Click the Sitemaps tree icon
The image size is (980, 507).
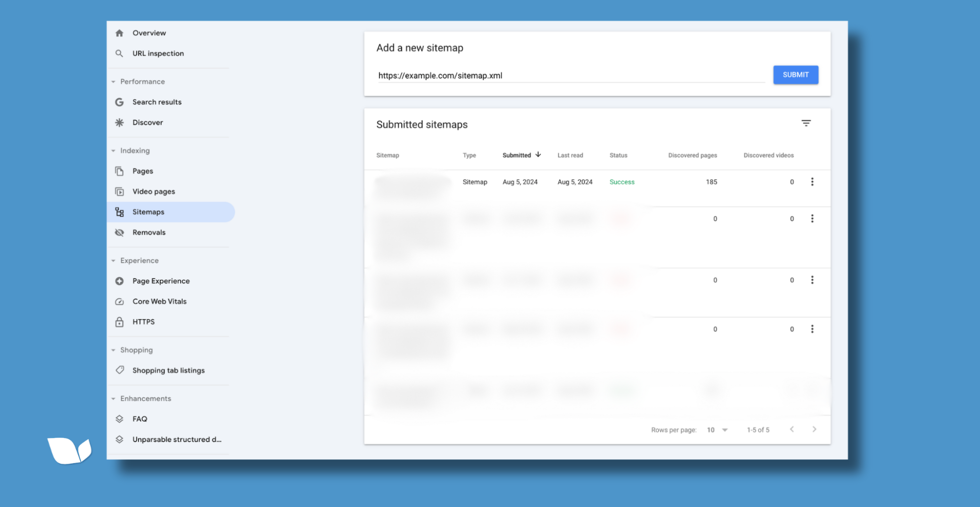[119, 212]
